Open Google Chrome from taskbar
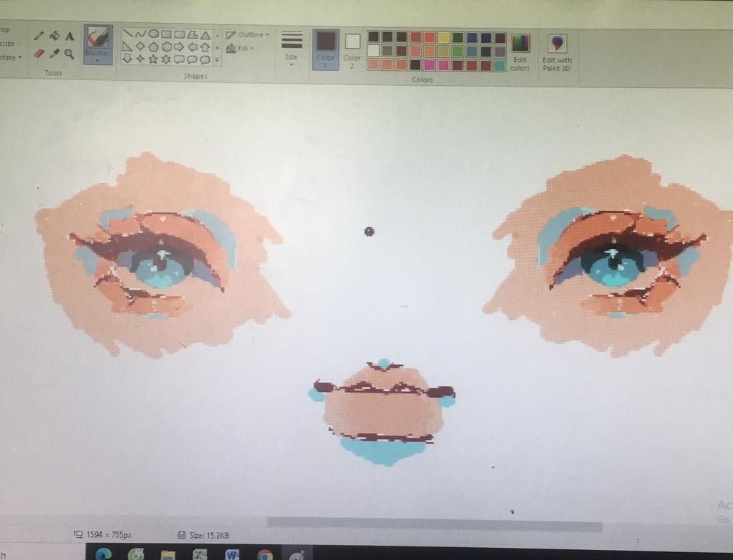Viewport: 733px width, 560px height. click(265, 555)
